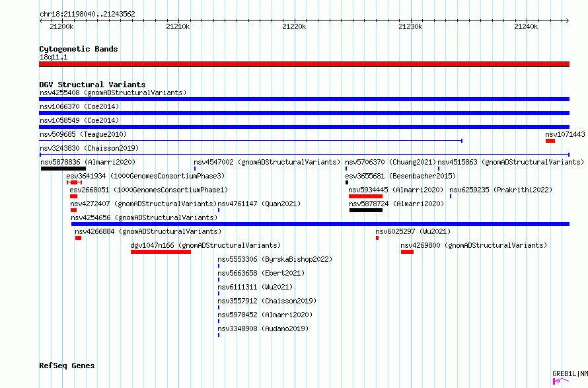The height and width of the screenshot is (388, 588).
Task: Click the nsv1071443 variant label
Action: 565,134
